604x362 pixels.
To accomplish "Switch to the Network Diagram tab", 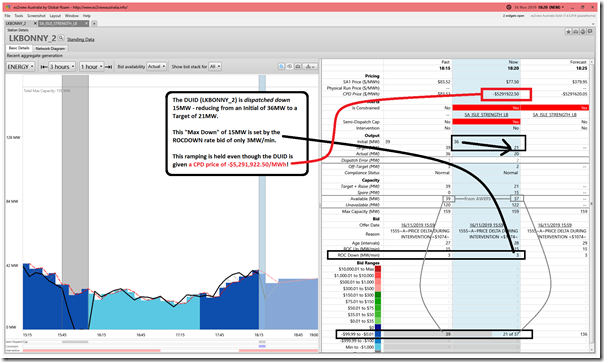I will coord(50,49).
